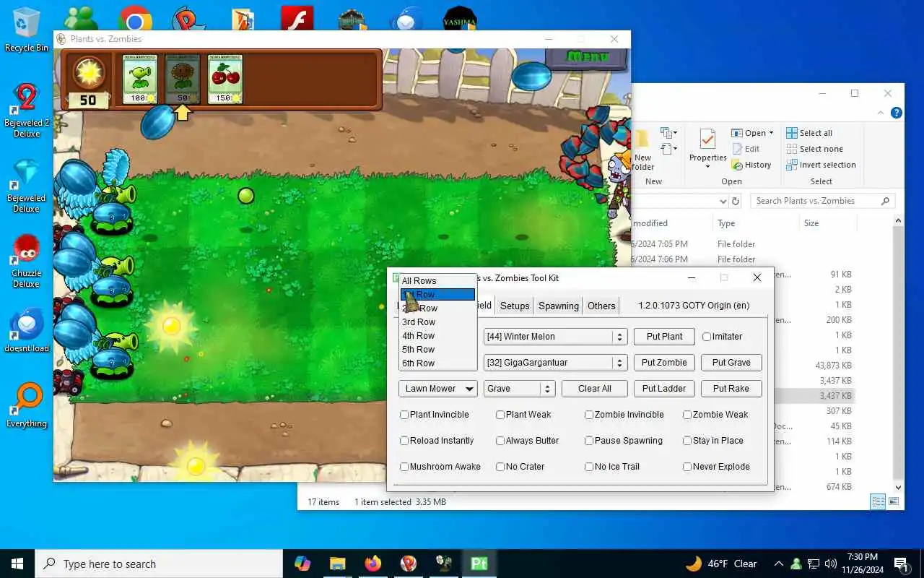
Task: Open the YASHMA desktop icon
Action: (459, 20)
